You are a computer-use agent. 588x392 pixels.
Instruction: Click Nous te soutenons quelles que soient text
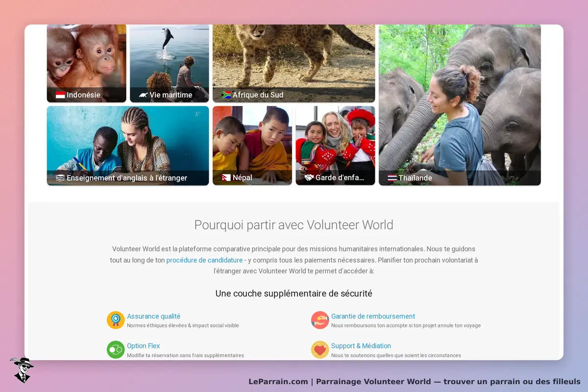(396, 355)
